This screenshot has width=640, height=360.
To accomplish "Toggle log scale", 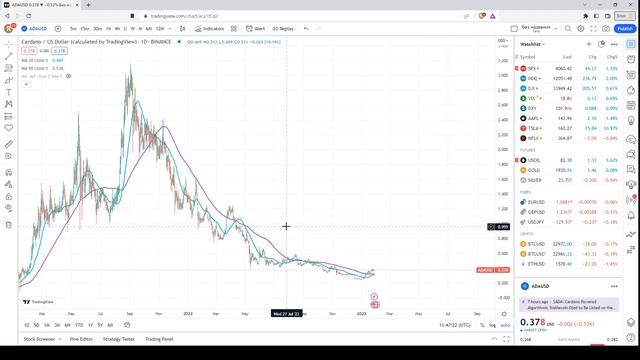I will tap(492, 325).
